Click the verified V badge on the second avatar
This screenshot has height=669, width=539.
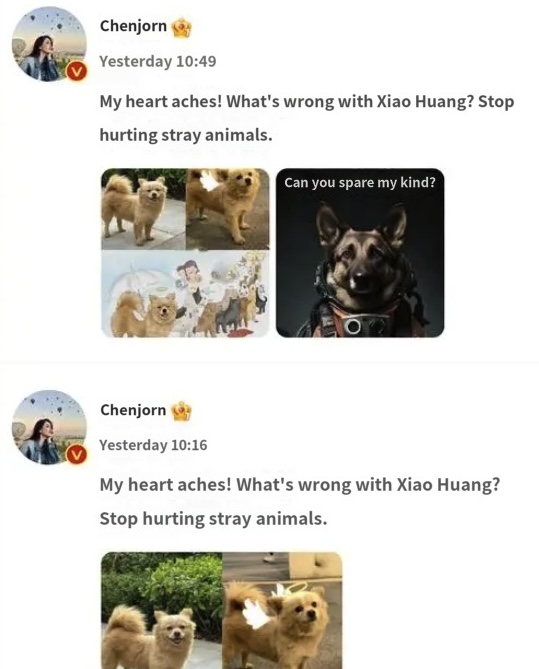[76, 454]
